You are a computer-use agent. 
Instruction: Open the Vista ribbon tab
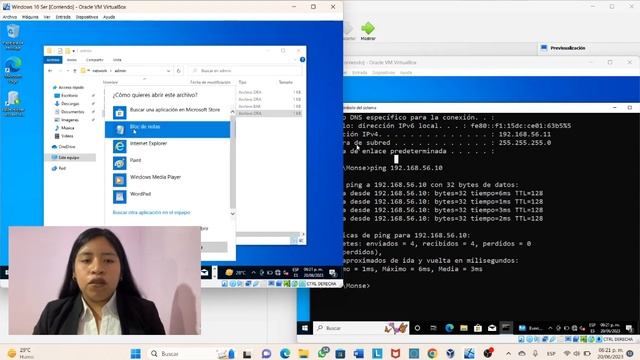[x=117, y=60]
